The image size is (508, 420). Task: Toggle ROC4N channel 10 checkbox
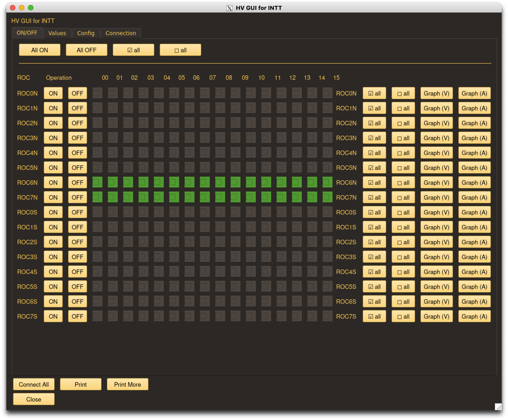point(251,153)
